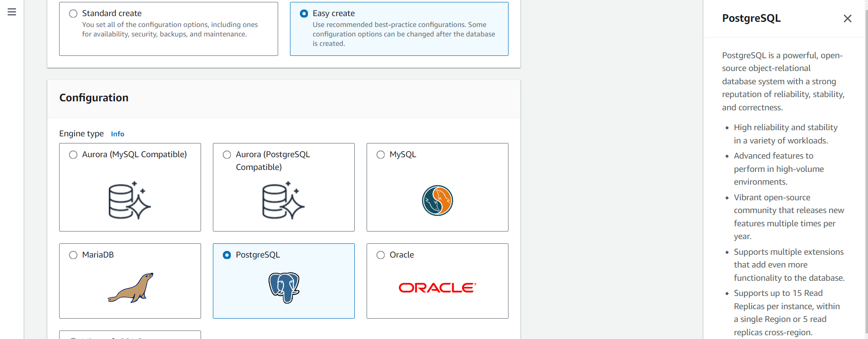The width and height of the screenshot is (868, 339).
Task: Click the Oracle logo
Action: coord(437,288)
